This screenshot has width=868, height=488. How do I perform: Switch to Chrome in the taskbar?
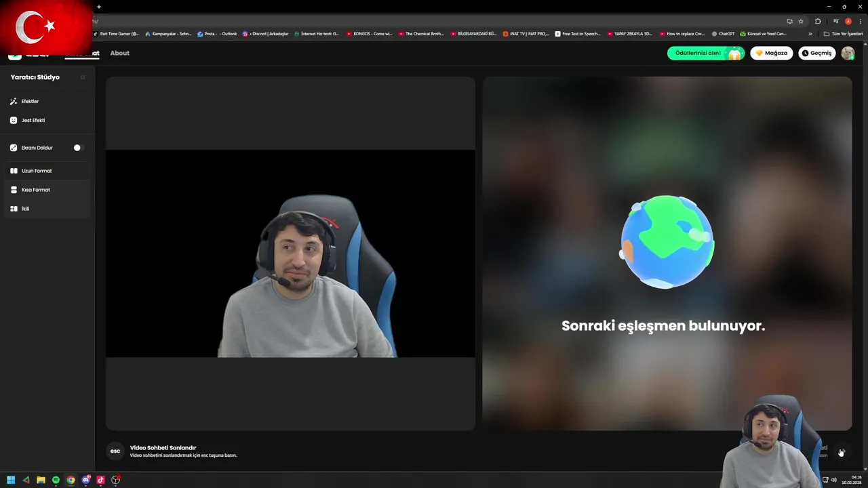pyautogui.click(x=71, y=480)
